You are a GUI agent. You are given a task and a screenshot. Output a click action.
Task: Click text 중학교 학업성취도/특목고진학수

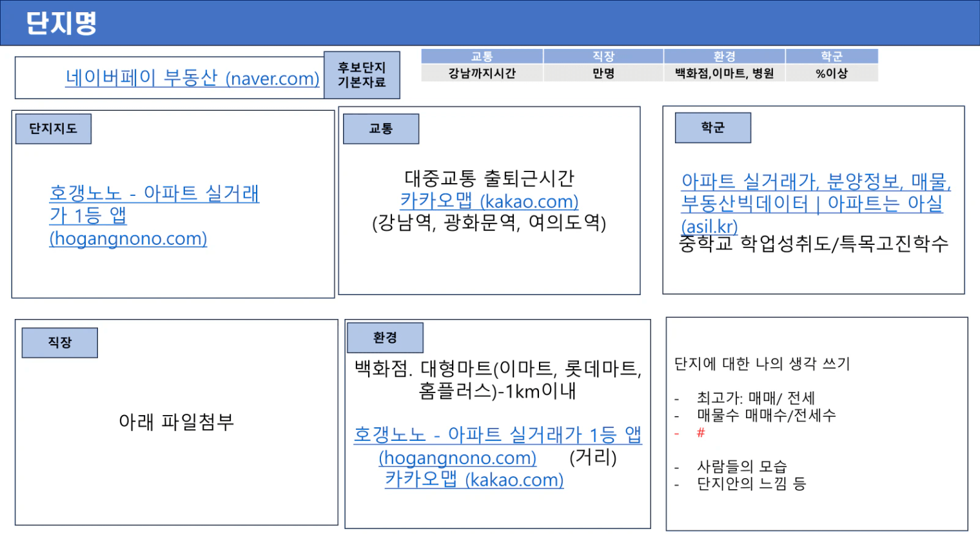(x=814, y=244)
